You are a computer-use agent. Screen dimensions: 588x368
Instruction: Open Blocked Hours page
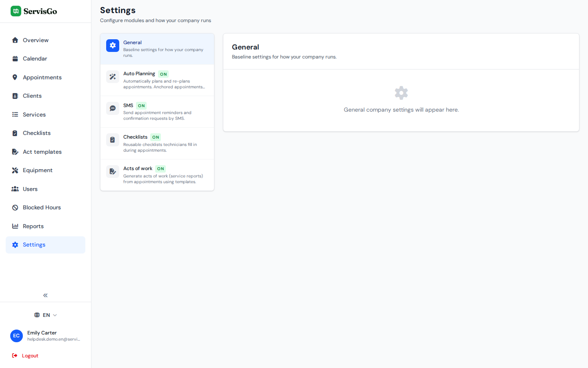click(x=45, y=207)
